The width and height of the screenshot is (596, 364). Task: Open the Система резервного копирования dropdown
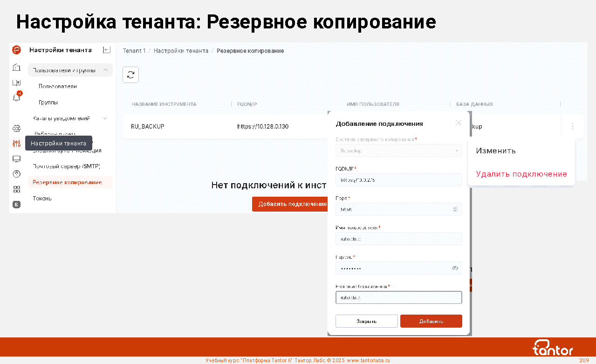point(398,151)
